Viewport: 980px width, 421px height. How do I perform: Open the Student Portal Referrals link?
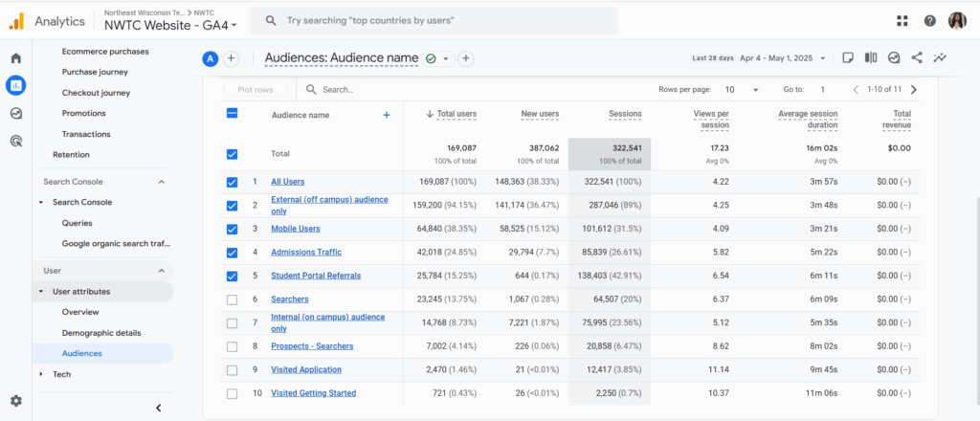click(316, 276)
